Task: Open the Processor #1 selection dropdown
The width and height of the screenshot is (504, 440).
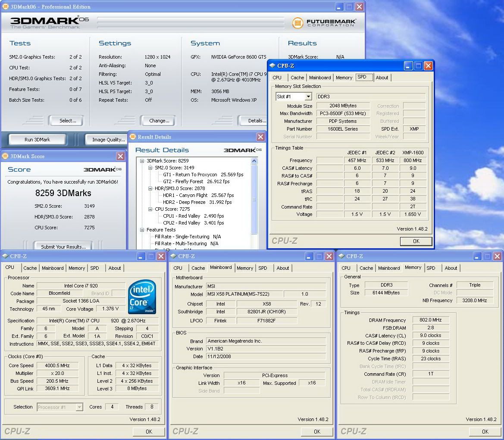Action: 79,407
